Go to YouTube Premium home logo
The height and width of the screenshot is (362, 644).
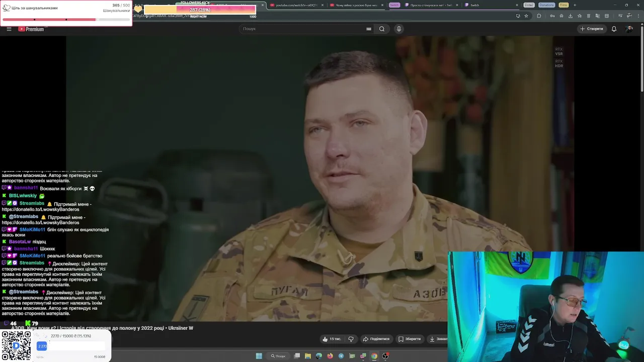[31, 29]
